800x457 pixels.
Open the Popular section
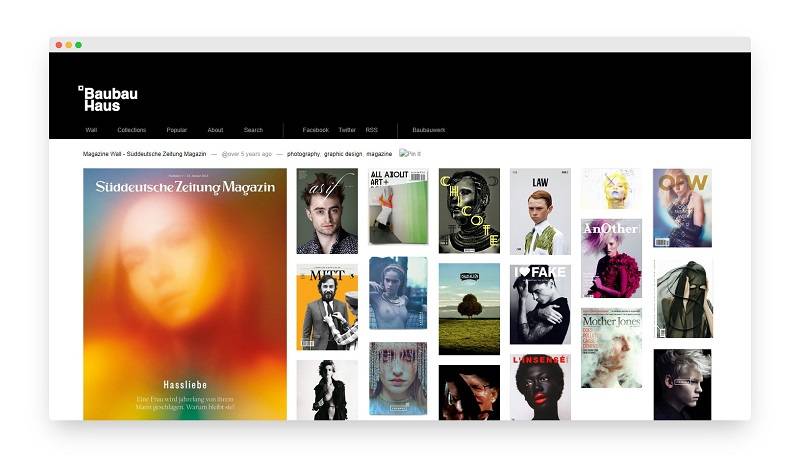point(177,130)
